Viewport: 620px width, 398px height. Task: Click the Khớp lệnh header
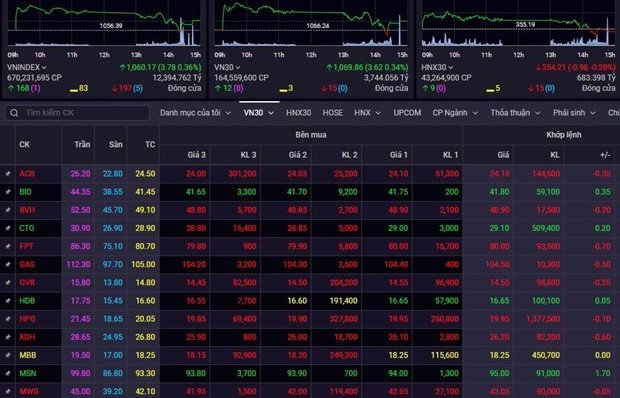(564, 135)
